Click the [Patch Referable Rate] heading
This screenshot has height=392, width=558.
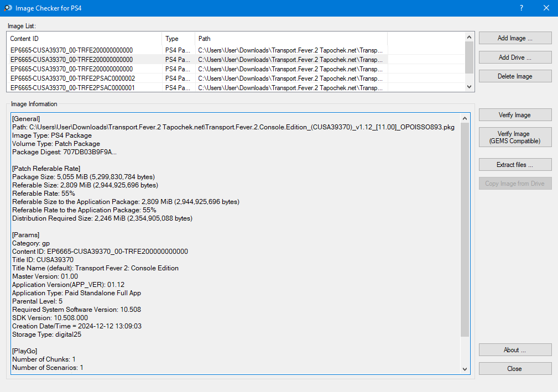(x=46, y=169)
